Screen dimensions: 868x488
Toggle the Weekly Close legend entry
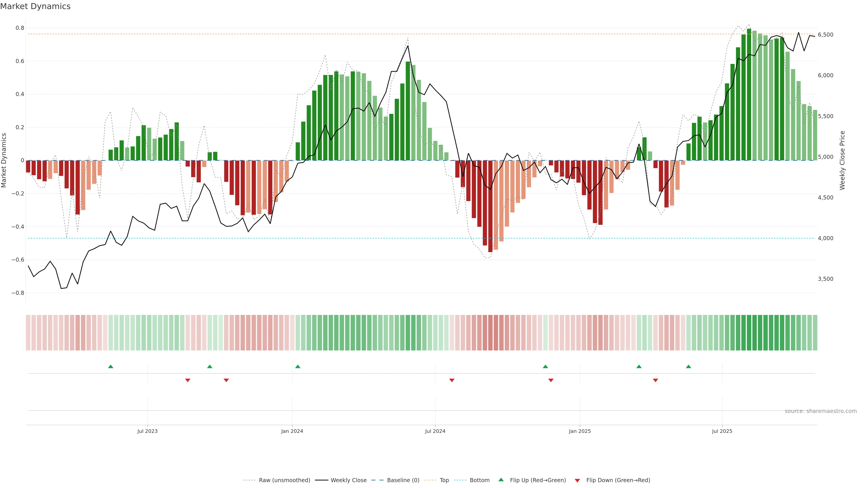[348, 480]
